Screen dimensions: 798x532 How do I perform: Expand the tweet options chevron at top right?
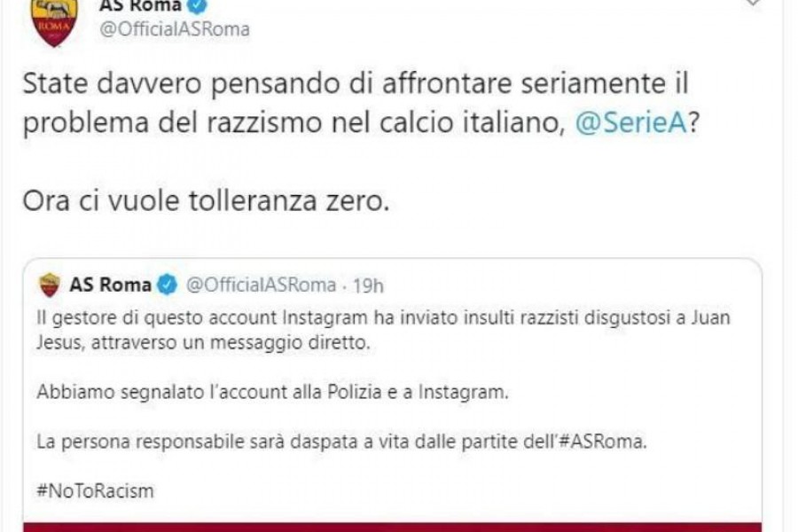(x=753, y=3)
